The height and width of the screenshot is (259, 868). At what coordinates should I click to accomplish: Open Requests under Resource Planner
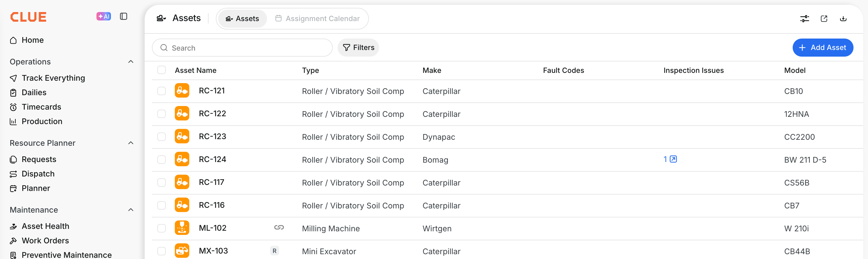pos(33,159)
